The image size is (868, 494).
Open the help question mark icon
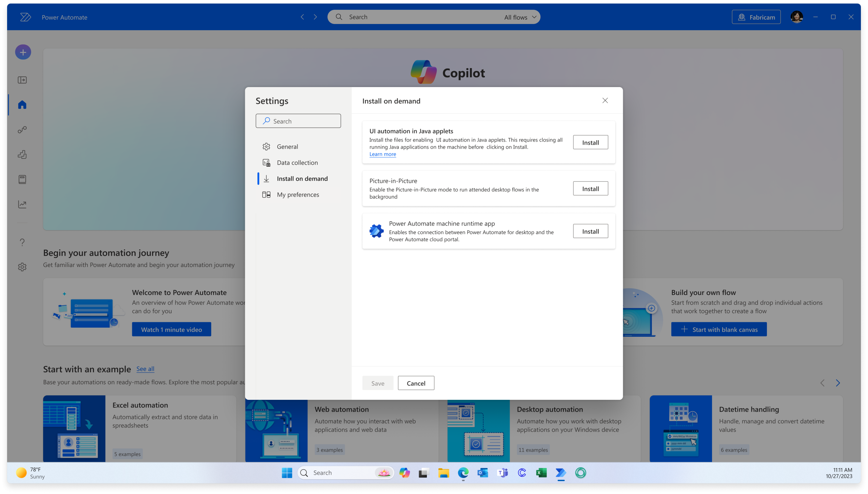pos(22,242)
